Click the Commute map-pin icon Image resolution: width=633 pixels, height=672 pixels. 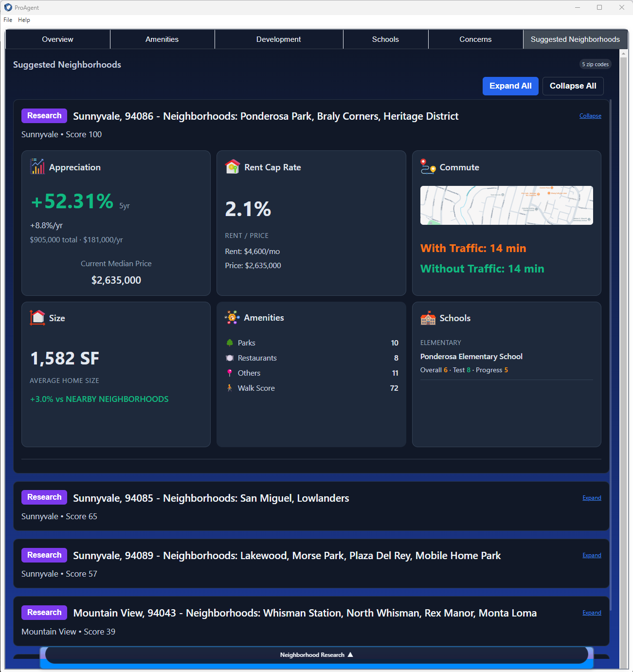pyautogui.click(x=427, y=166)
